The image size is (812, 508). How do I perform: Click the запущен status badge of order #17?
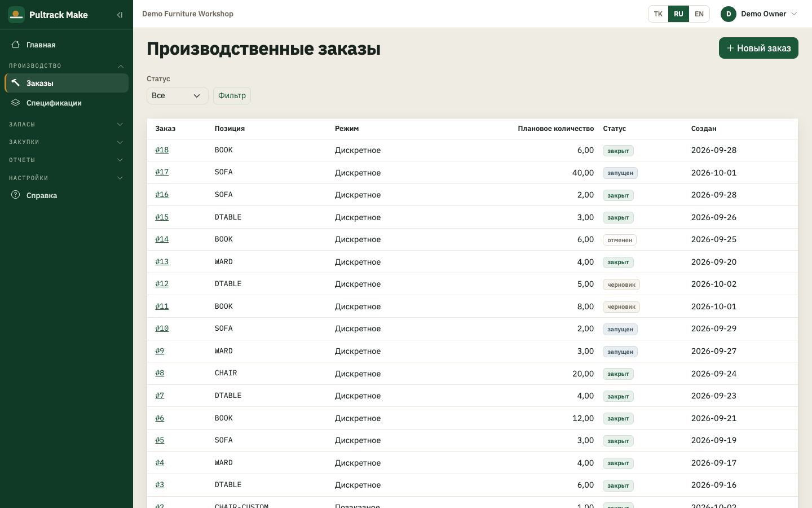pyautogui.click(x=620, y=173)
